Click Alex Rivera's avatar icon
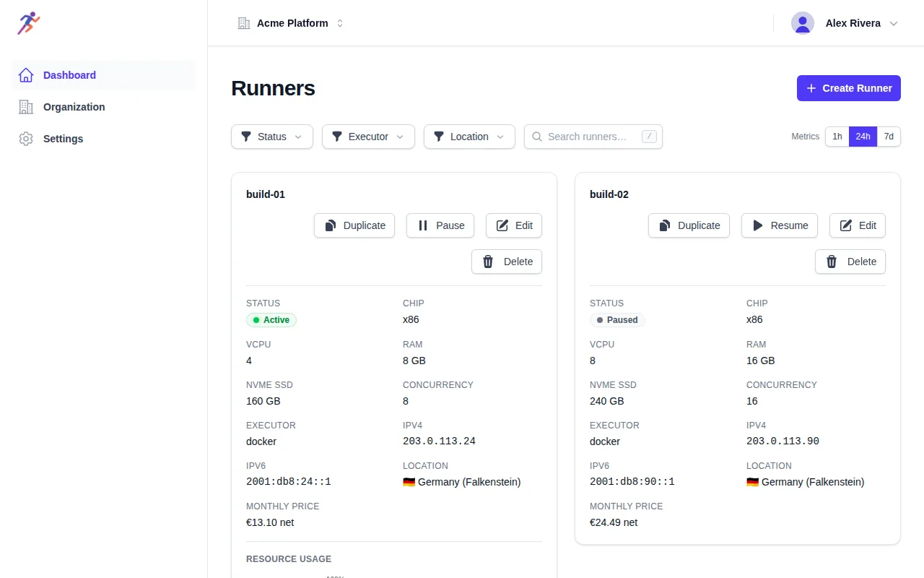This screenshot has height=578, width=924. [803, 23]
